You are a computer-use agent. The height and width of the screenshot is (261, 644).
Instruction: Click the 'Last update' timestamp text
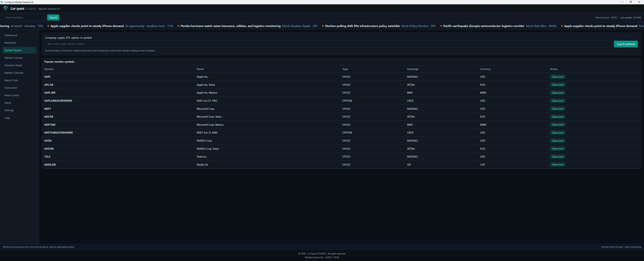(x=631, y=18)
